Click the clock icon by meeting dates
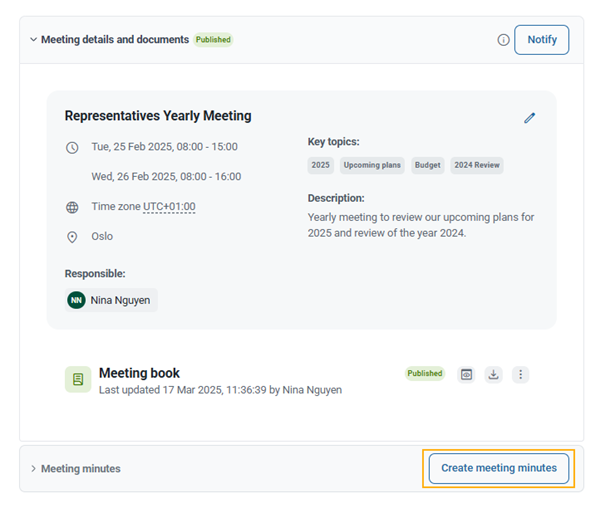Screen dimensions: 605x513 [72, 148]
